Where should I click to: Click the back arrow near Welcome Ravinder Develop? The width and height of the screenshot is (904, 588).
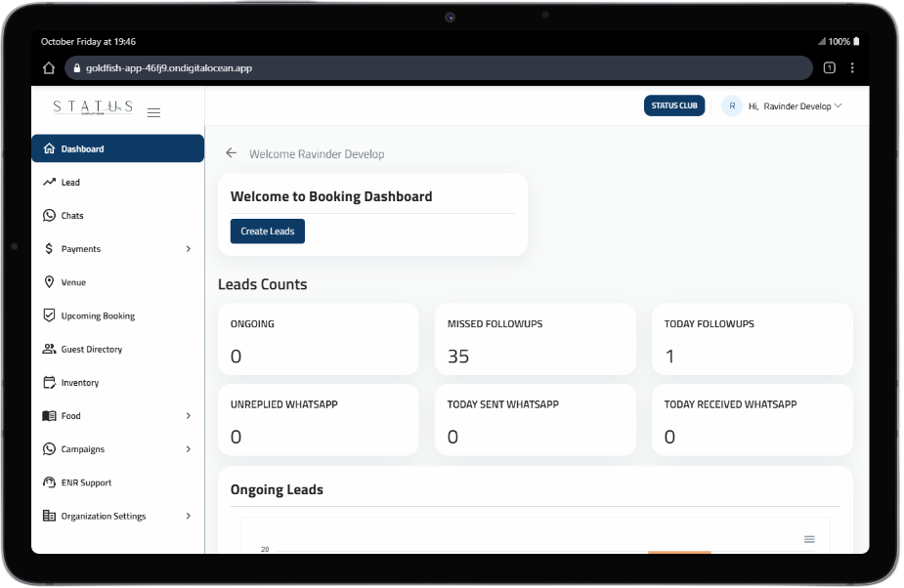pyautogui.click(x=232, y=153)
